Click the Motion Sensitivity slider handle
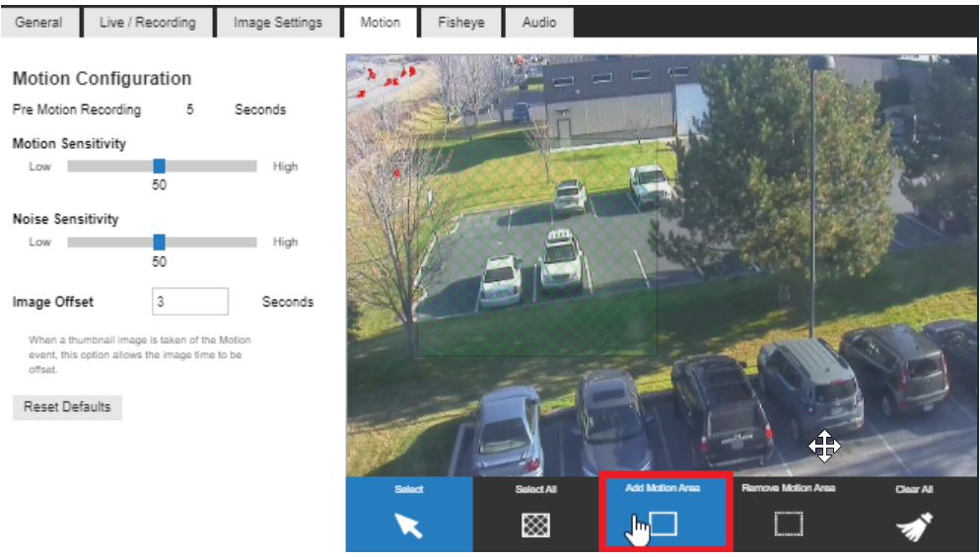 click(x=159, y=167)
